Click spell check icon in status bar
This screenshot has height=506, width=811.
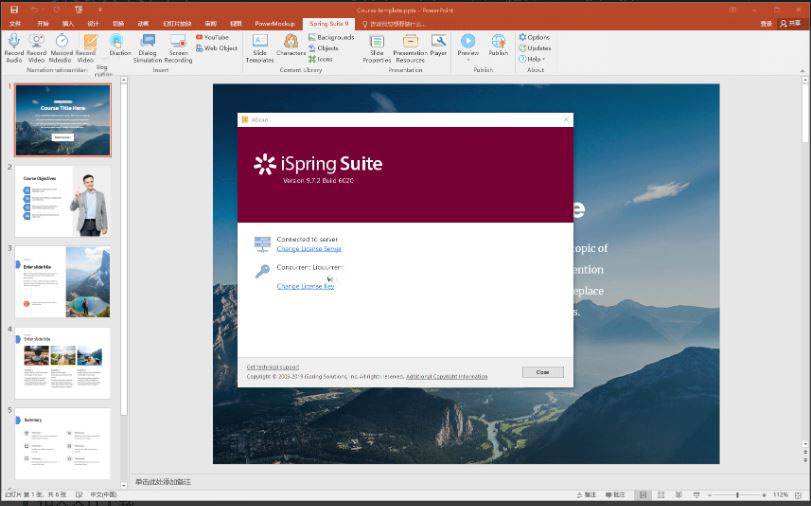tap(79, 495)
